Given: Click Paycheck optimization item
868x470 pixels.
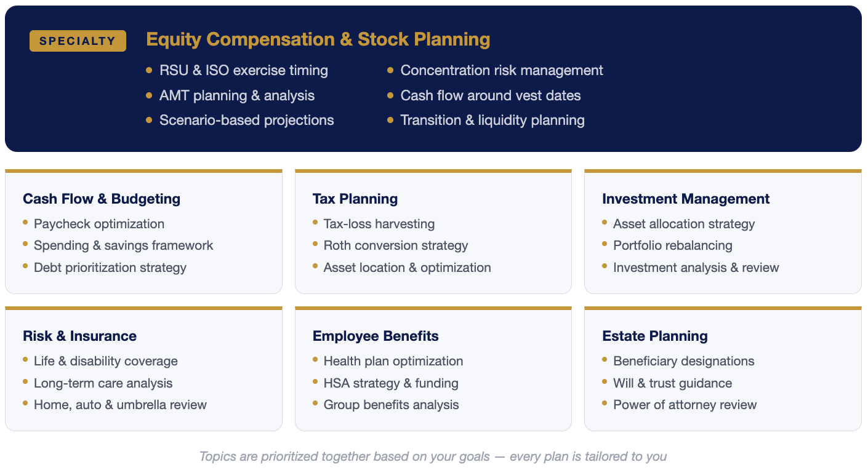Looking at the screenshot, I should 99,224.
